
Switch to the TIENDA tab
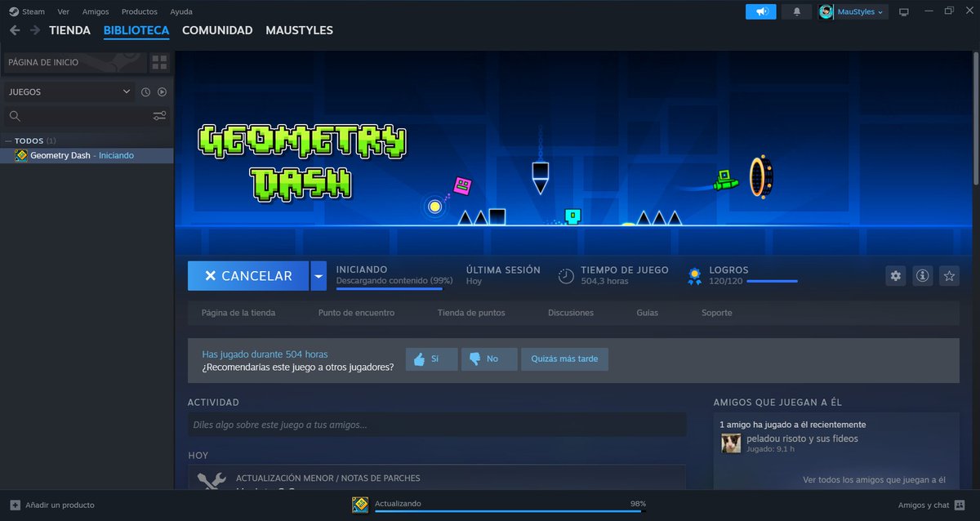[69, 30]
